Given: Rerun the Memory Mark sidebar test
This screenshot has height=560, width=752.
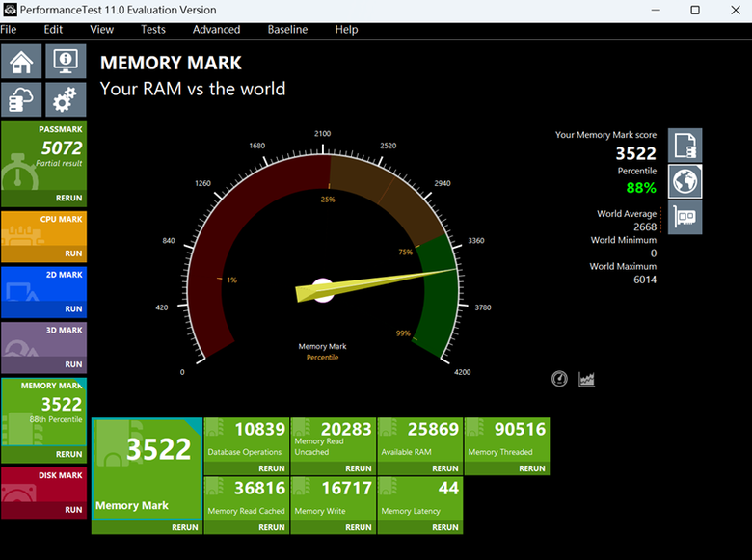Looking at the screenshot, I should (68, 454).
